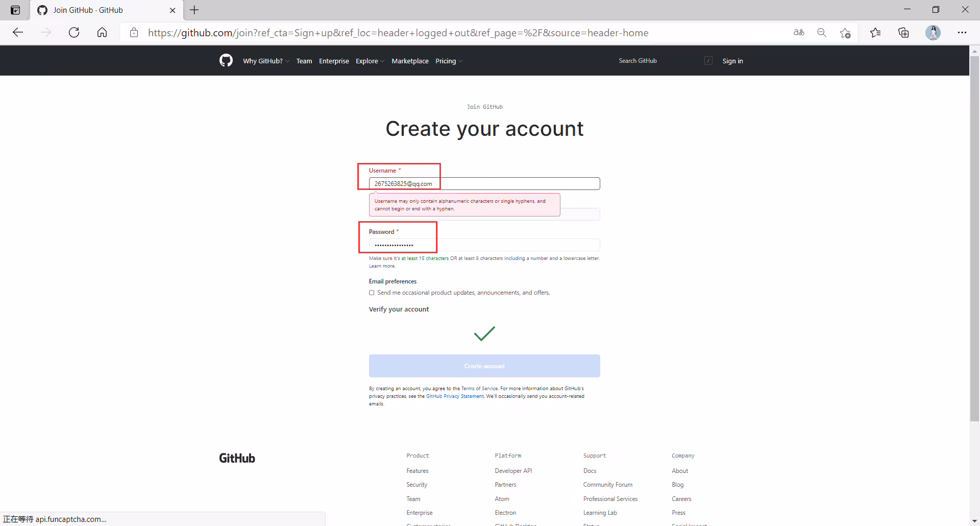The image size is (980, 526).
Task: Open the footer Press link
Action: [x=678, y=513]
